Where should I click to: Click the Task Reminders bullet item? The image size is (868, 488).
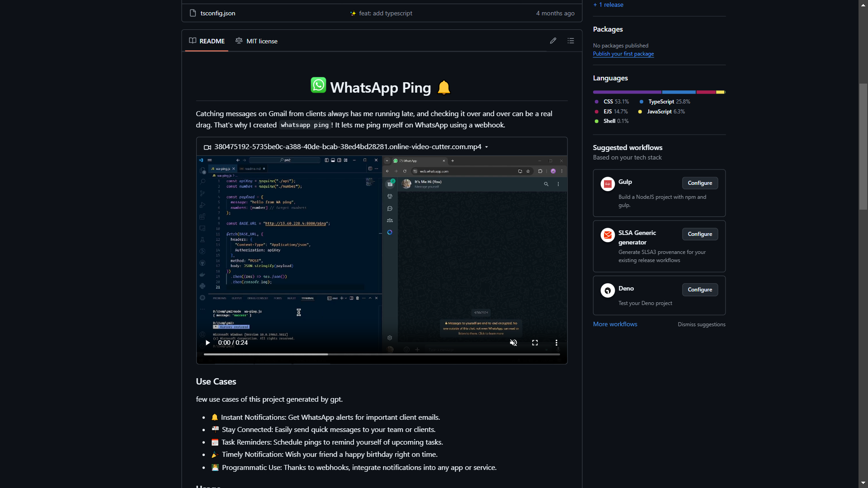point(327,442)
